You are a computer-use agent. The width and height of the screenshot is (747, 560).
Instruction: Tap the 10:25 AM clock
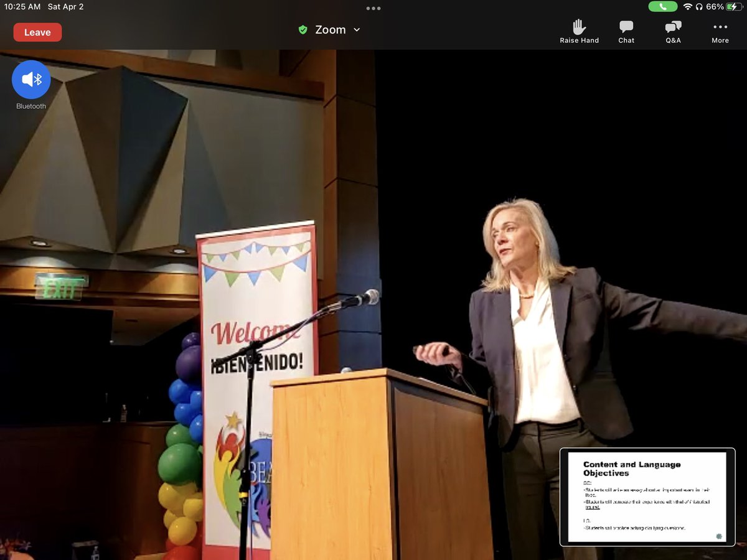coord(22,7)
